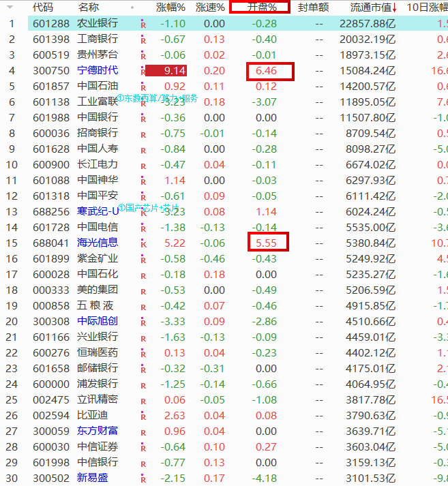Sort by the 涨幅% column header
Image resolution: width=448 pixels, height=486 pixels.
click(x=170, y=7)
